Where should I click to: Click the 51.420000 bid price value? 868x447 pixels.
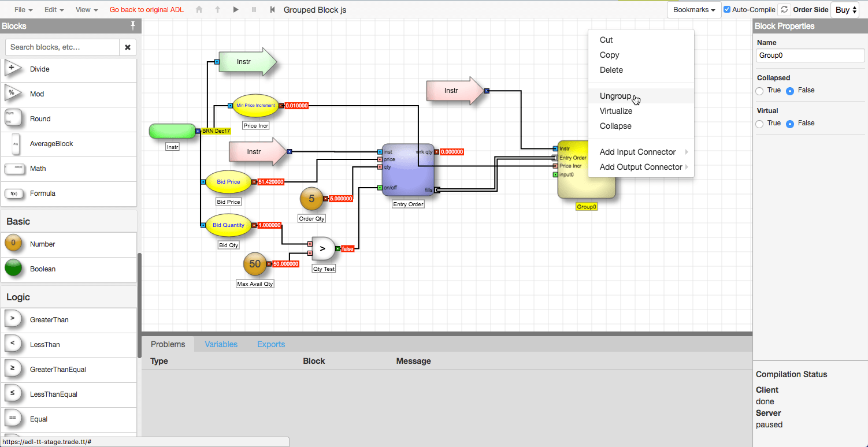(270, 181)
